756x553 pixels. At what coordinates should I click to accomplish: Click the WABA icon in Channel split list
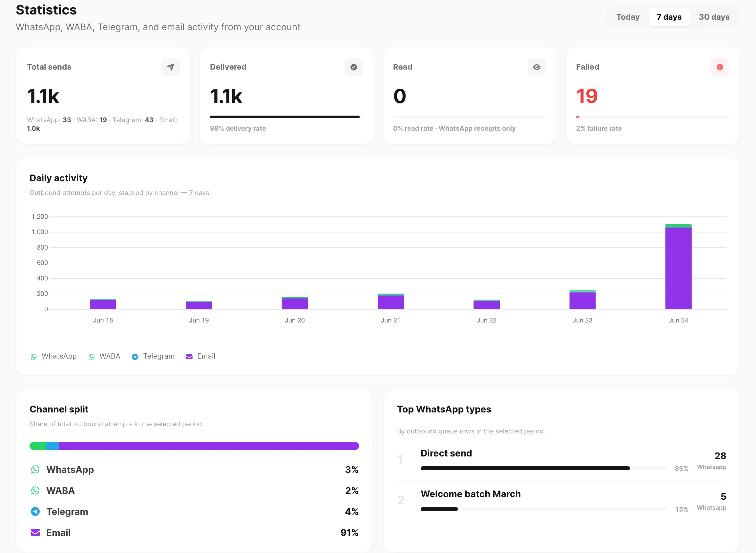pos(35,490)
